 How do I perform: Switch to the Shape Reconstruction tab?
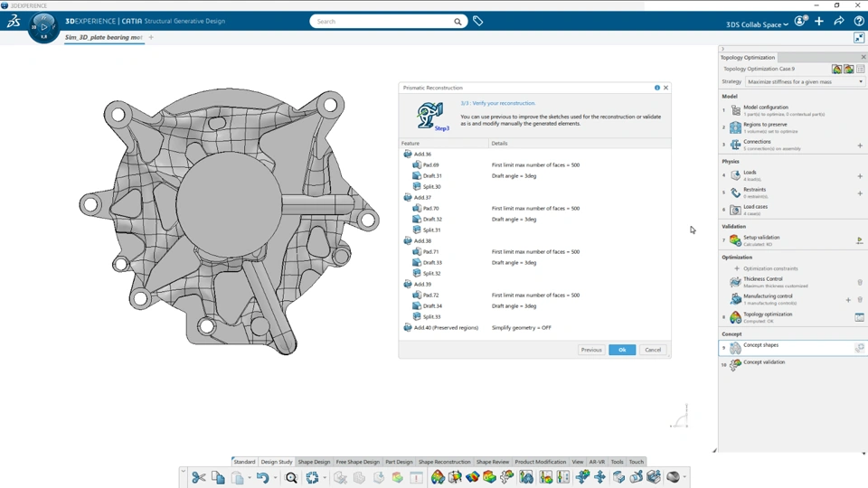444,462
